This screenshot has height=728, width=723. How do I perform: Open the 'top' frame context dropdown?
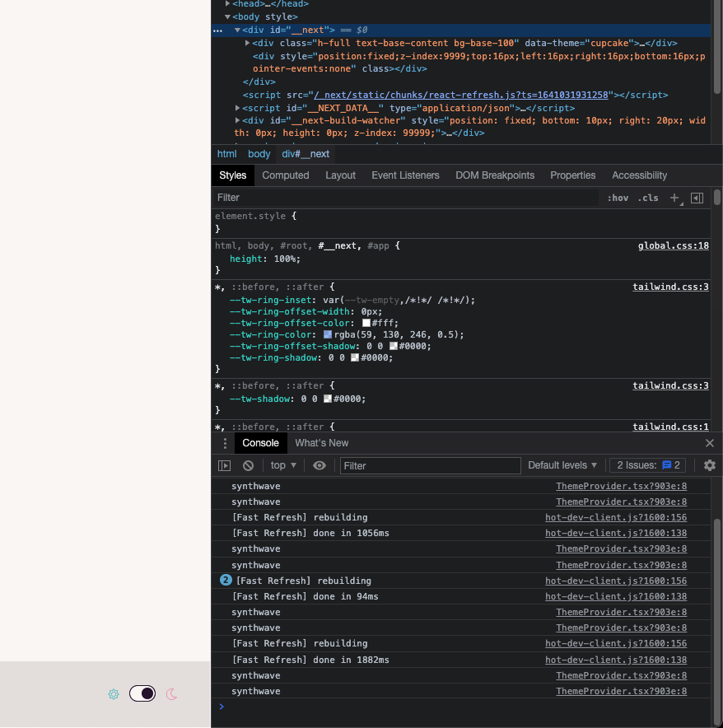pyautogui.click(x=282, y=465)
